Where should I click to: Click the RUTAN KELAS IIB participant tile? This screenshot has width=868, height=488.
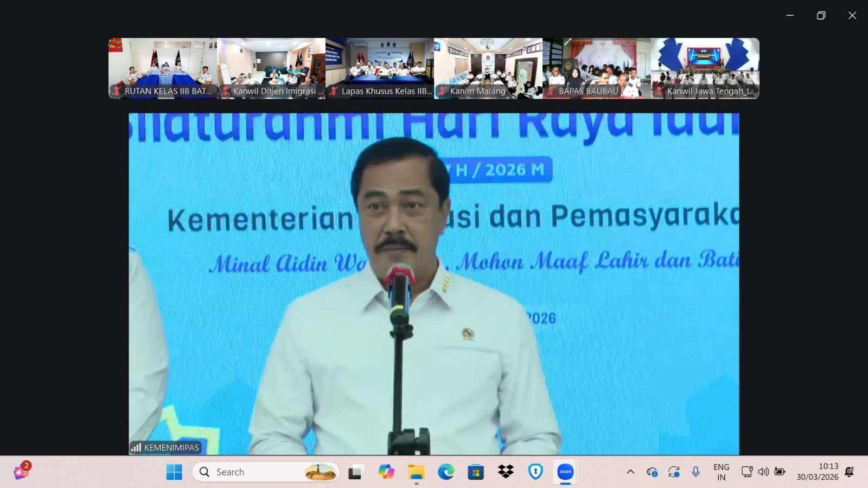163,68
